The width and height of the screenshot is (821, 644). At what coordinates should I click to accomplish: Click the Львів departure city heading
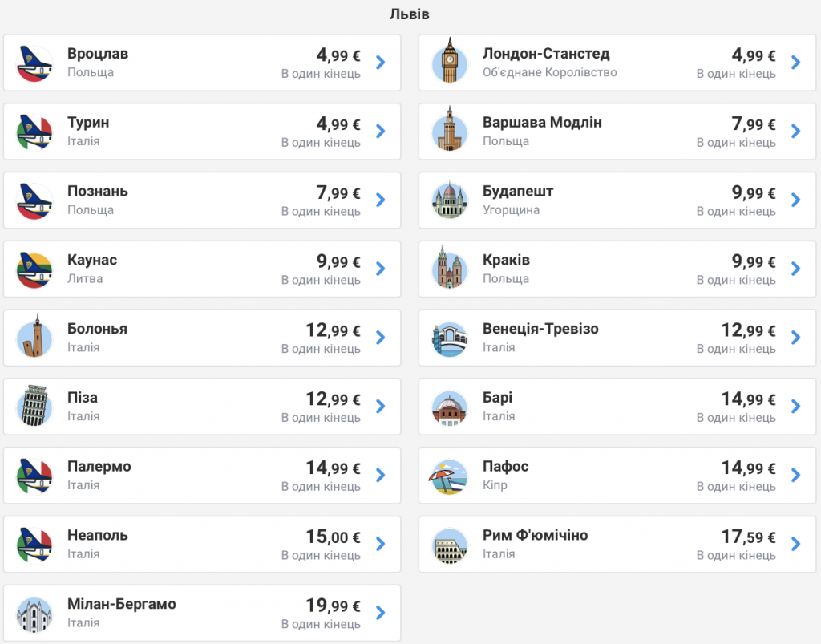pyautogui.click(x=410, y=14)
